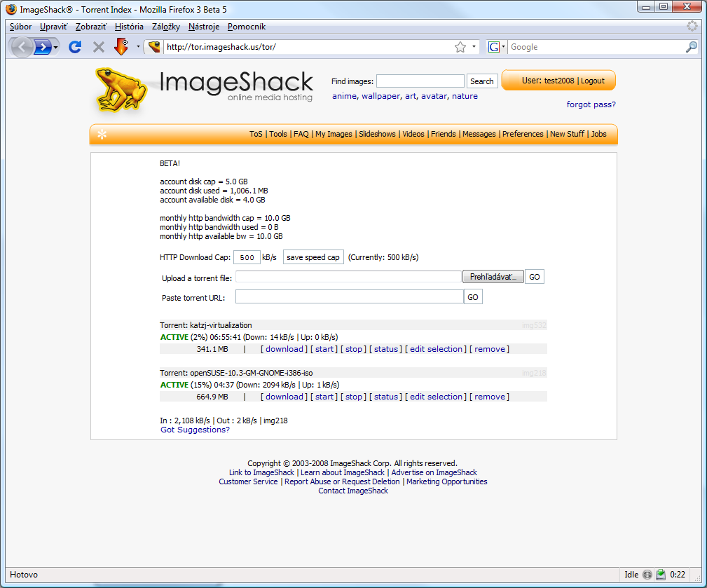Click the Logout link
The image size is (707, 588).
(x=593, y=81)
